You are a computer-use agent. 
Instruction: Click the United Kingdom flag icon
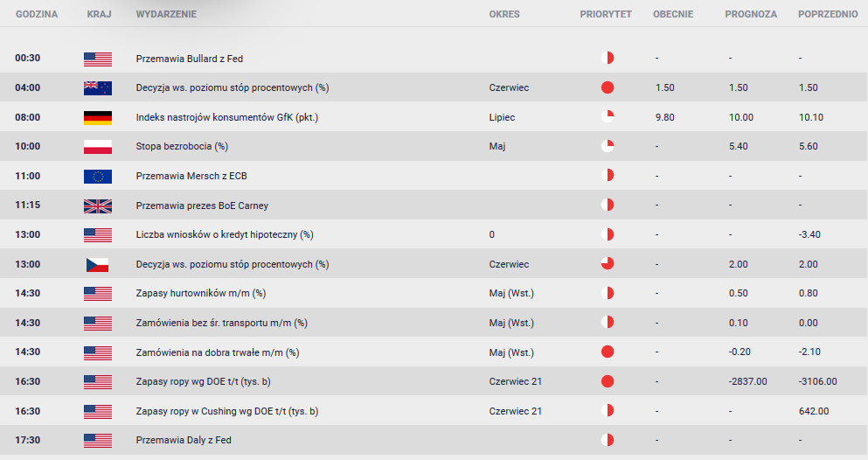[97, 206]
